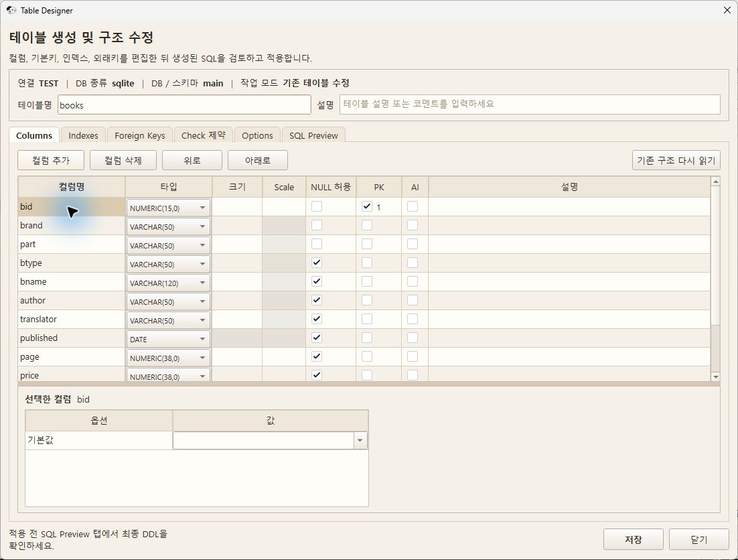Expand type dropdown for bname column
Viewport: 738px width, 560px height.
pos(168,283)
